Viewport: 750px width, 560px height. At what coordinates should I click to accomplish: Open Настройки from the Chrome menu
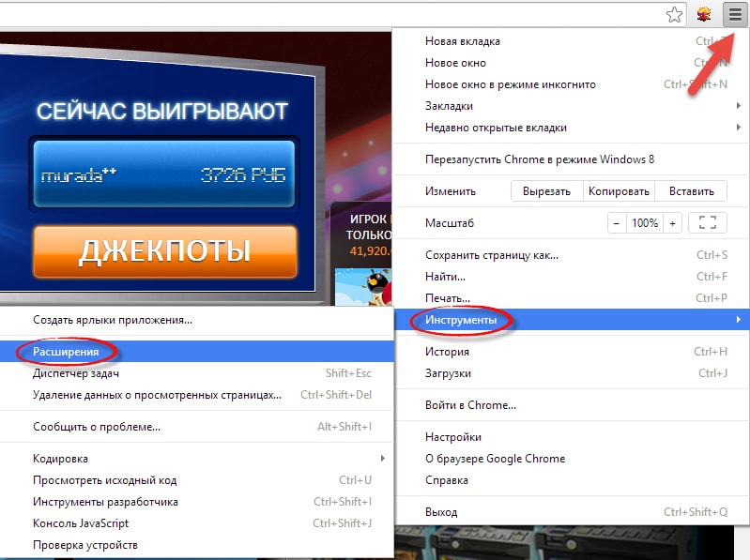pos(452,437)
